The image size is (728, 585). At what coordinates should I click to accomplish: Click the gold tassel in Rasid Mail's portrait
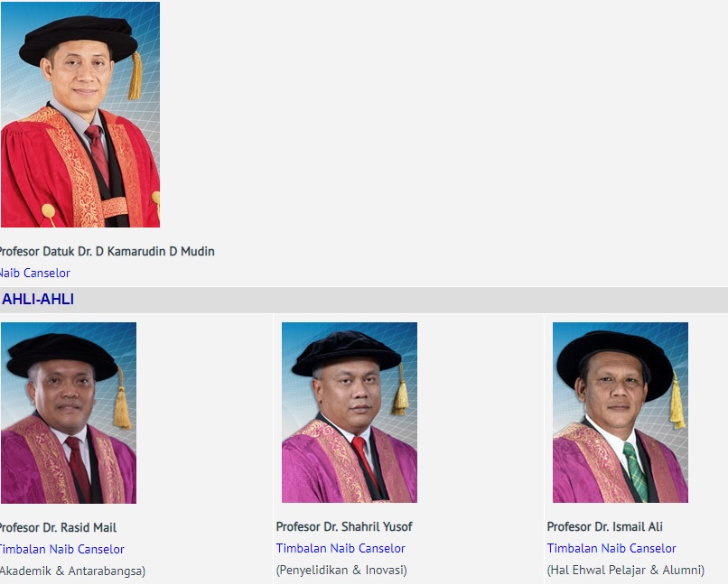(122, 406)
